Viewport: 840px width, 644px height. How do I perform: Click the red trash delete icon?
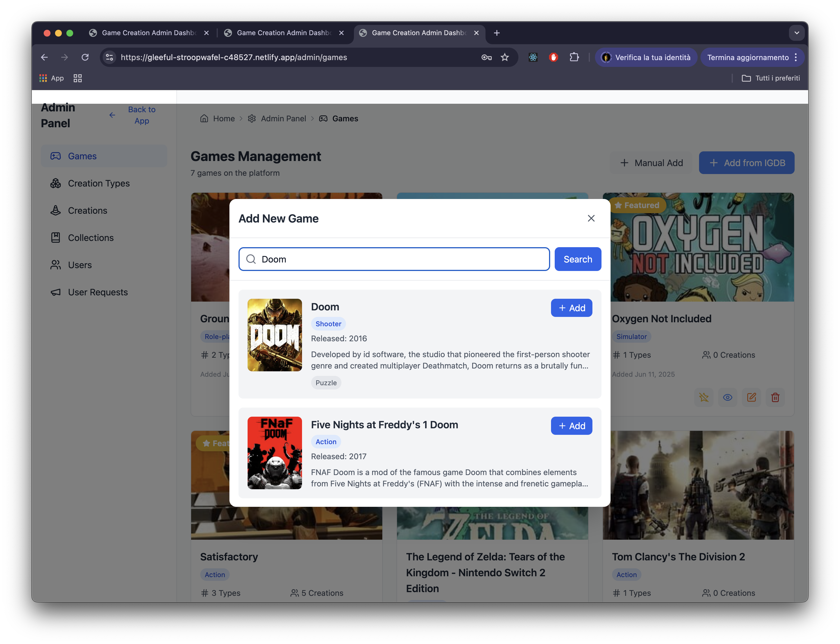click(775, 397)
